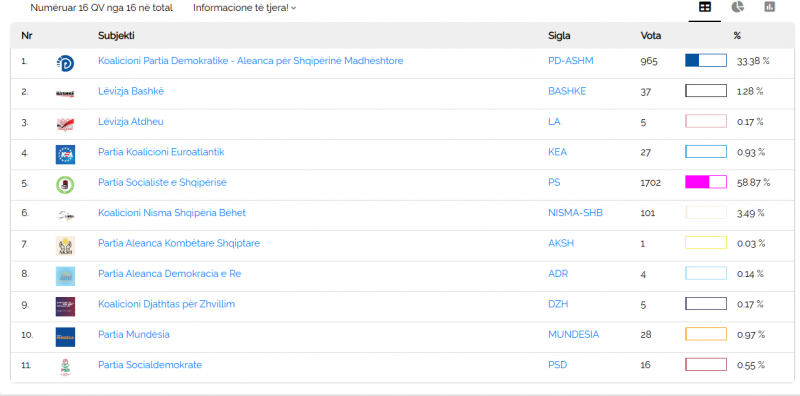Open Lëvizja Bashkë party link
This screenshot has height=396, width=800.
pyautogui.click(x=131, y=91)
